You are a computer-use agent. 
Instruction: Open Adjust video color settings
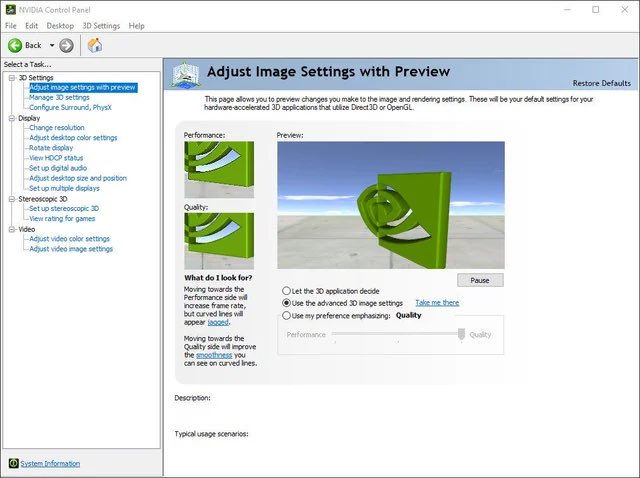(x=69, y=239)
